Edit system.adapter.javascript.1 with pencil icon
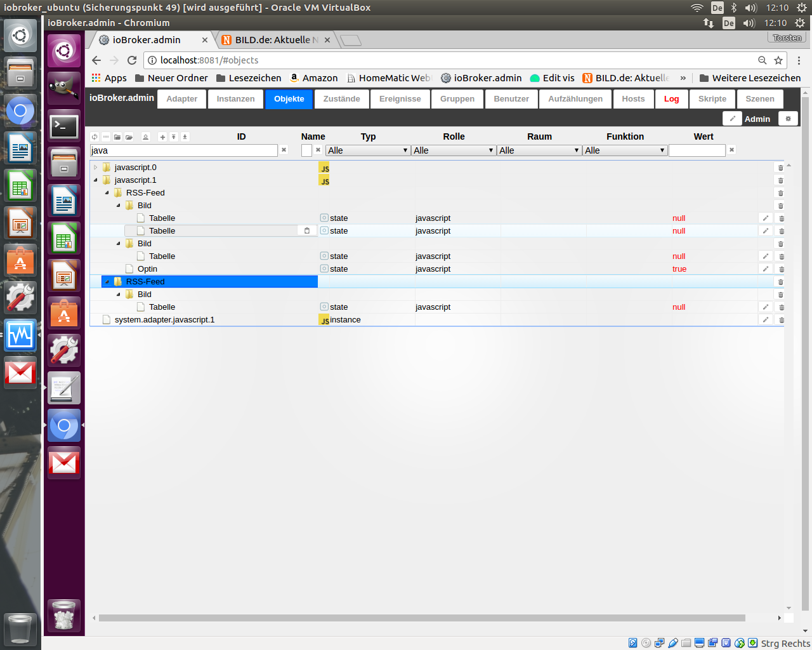The image size is (812, 650). pos(766,320)
